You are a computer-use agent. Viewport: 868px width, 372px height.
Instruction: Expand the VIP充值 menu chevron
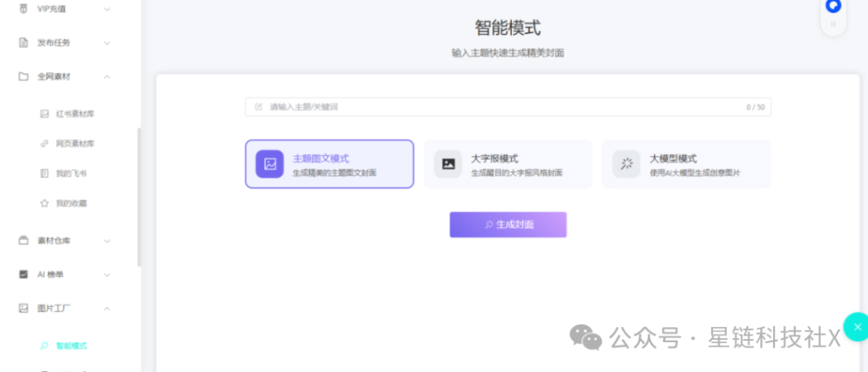(x=108, y=8)
